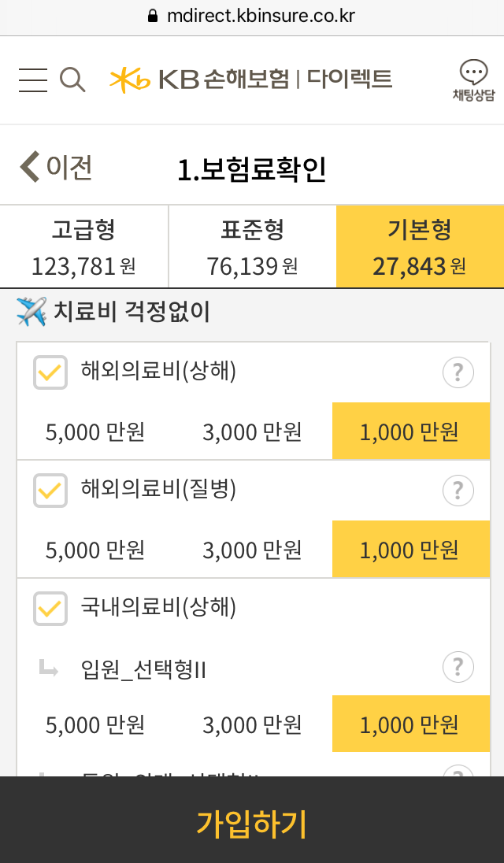
Task: Uncheck 국내의료비(상해) coverage
Action: pos(50,609)
